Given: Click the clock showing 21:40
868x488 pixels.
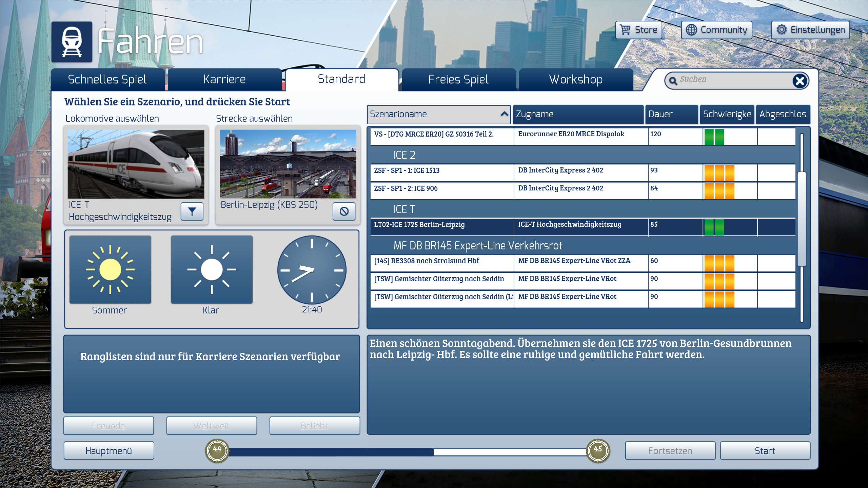Looking at the screenshot, I should 312,270.
